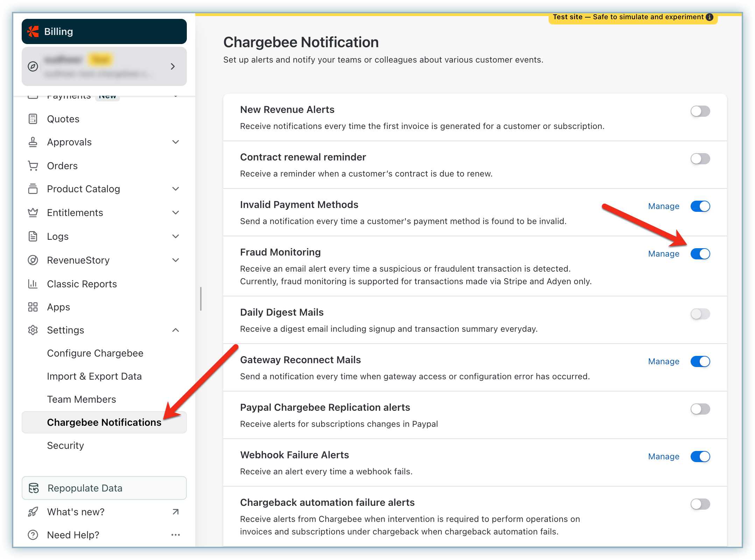Viewport: 755px width, 560px height.
Task: Click the Orders shopping cart icon
Action: point(33,166)
